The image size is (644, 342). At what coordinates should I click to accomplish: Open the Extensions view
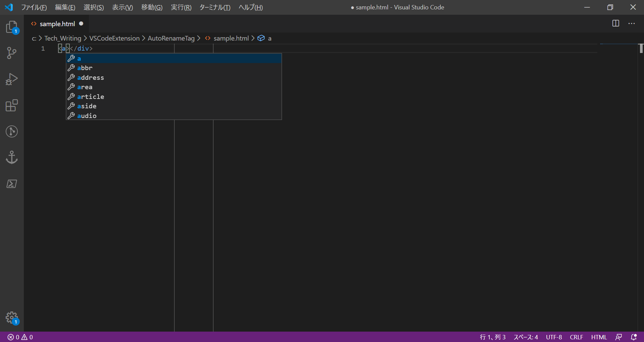(12, 106)
